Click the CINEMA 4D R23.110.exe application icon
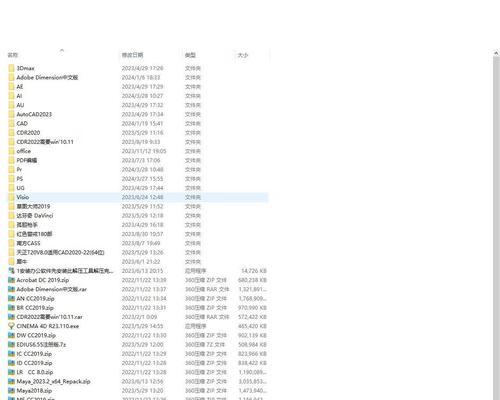This screenshot has height=400, width=500. 11,326
